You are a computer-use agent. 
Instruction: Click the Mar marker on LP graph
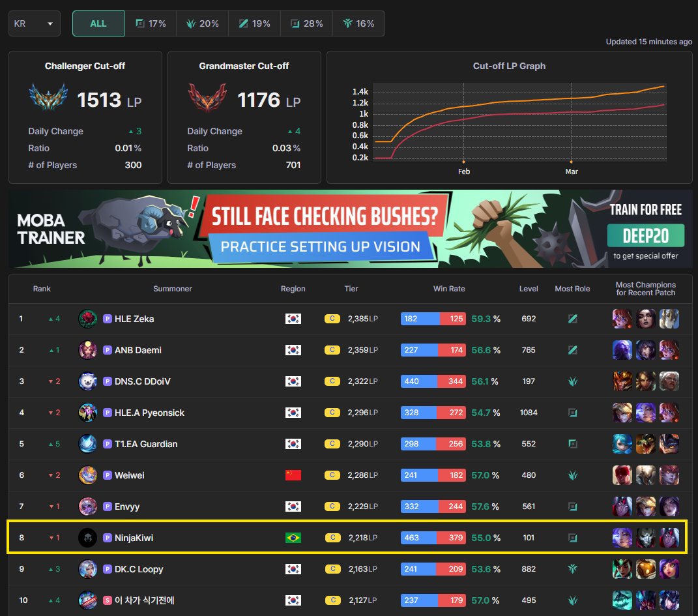[571, 162]
